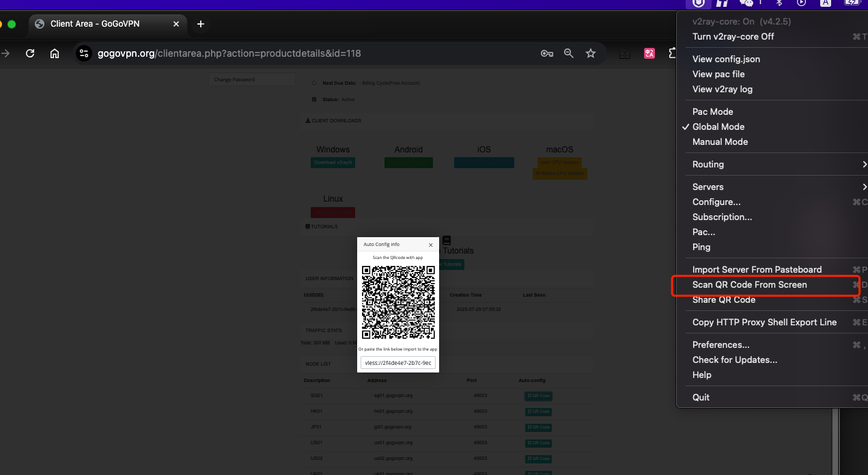Click the Bluetooth icon in the menu bar

point(779,3)
